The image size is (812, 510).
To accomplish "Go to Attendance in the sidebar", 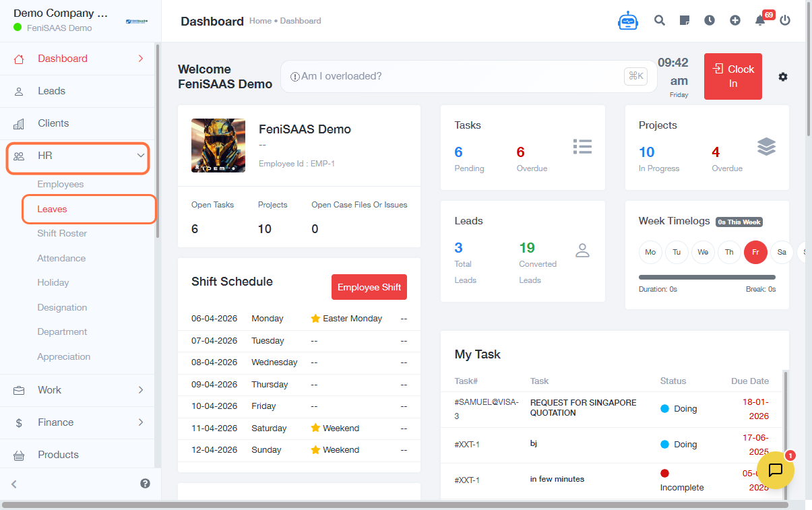I will [61, 258].
